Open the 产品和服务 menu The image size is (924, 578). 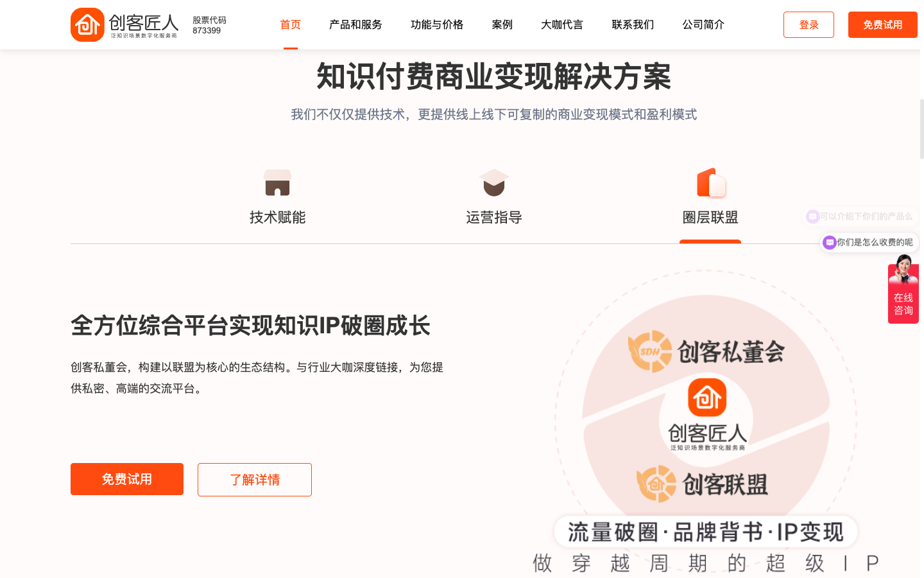coord(355,24)
